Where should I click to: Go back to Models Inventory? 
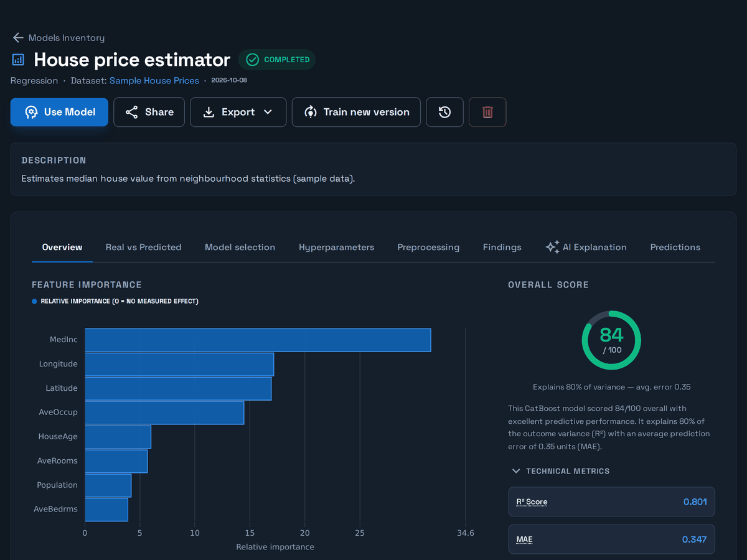click(x=67, y=38)
